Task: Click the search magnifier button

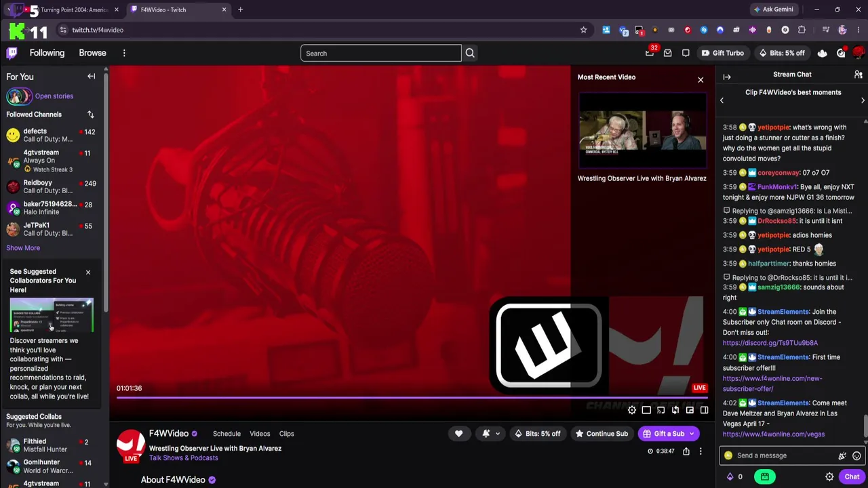Action: tap(470, 53)
